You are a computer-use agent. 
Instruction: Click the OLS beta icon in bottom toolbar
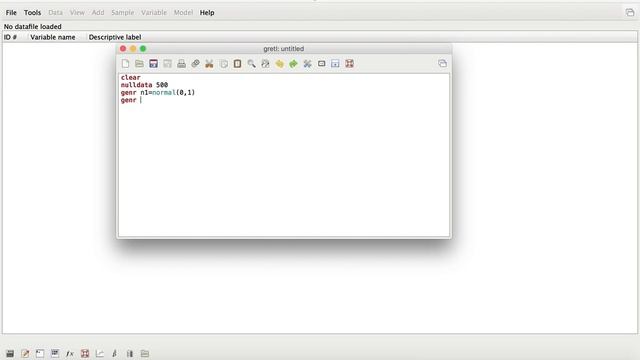[x=115, y=353]
